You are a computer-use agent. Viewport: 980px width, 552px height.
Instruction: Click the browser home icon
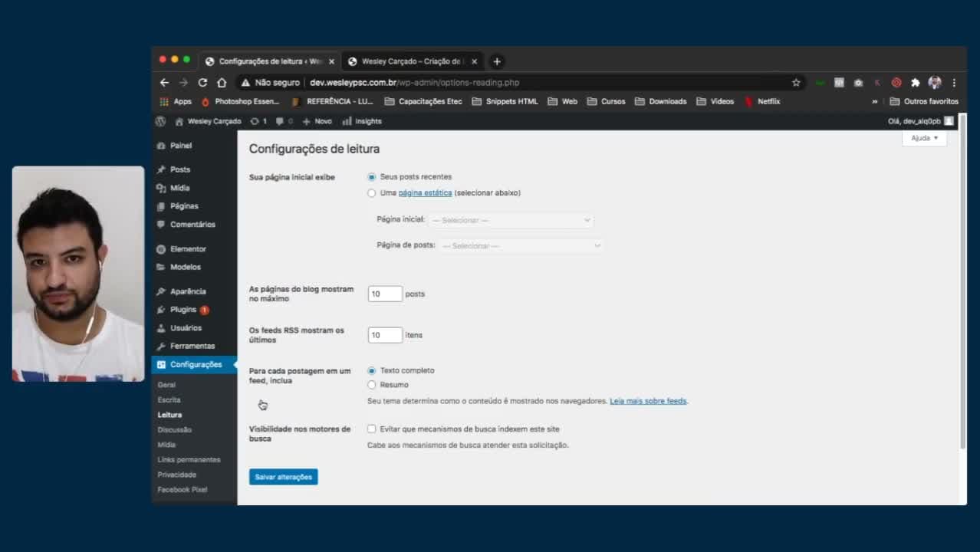[x=222, y=83]
